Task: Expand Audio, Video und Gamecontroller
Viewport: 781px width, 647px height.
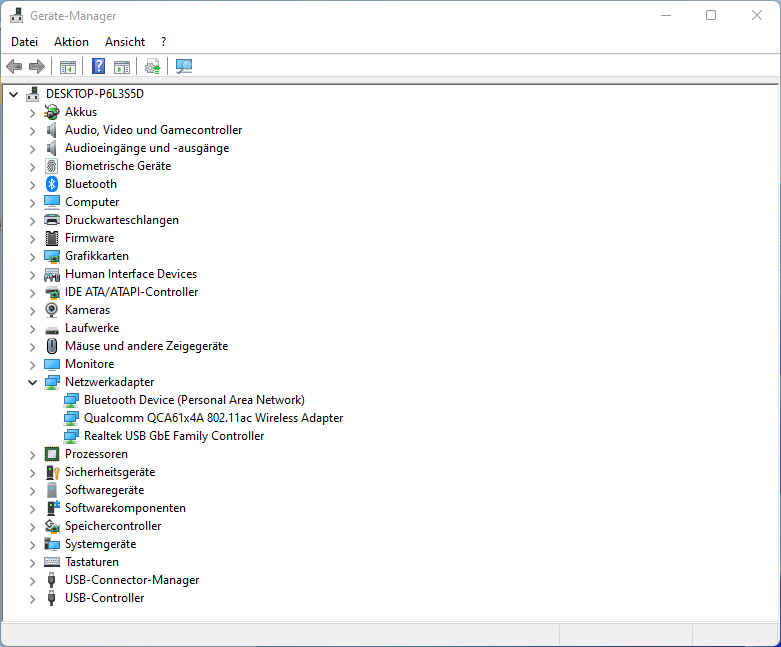Action: pyautogui.click(x=32, y=130)
